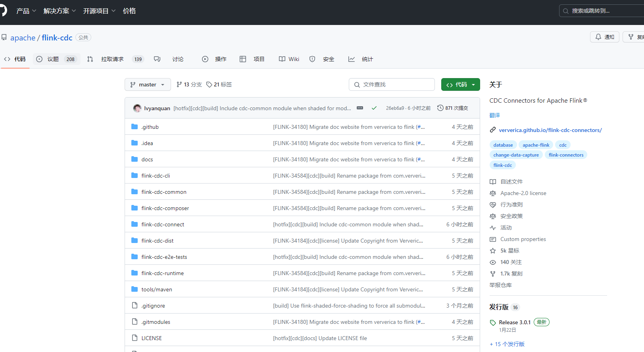The width and height of the screenshot is (644, 352).
Task: Switch to the 操作 tab
Action: [x=214, y=59]
